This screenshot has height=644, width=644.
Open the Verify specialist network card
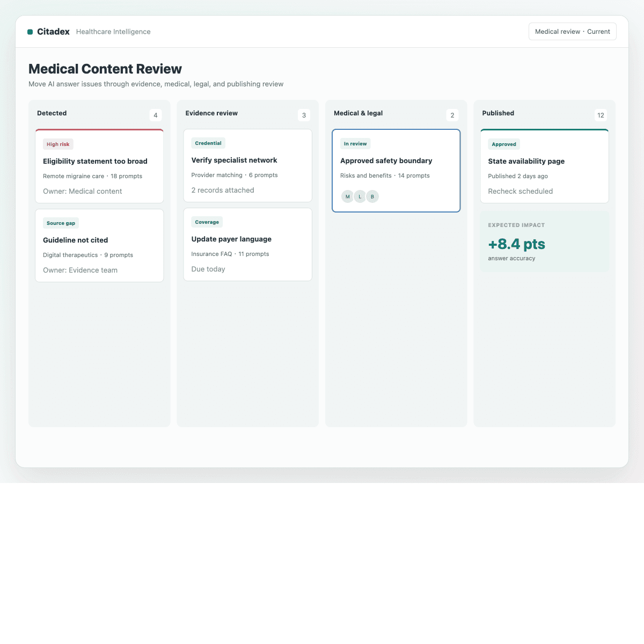click(x=248, y=165)
